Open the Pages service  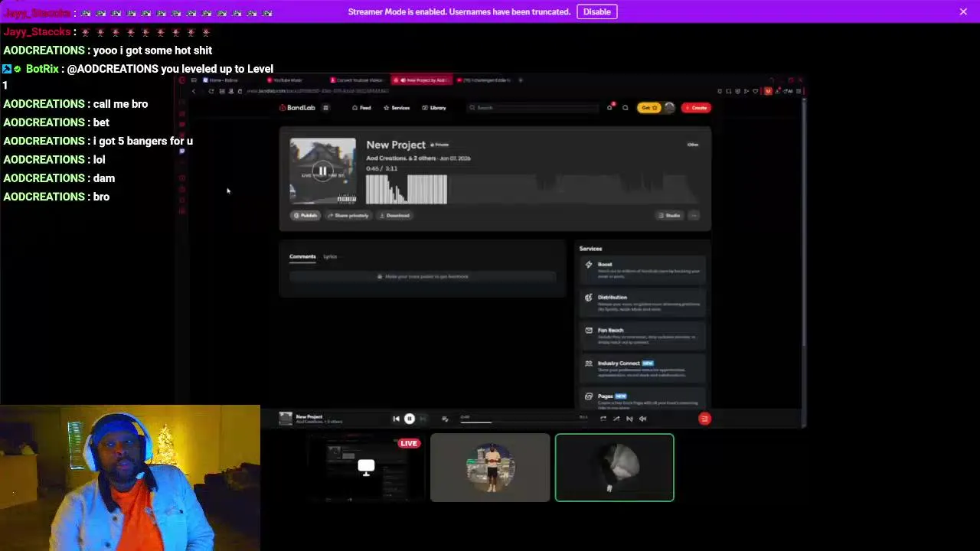point(642,400)
